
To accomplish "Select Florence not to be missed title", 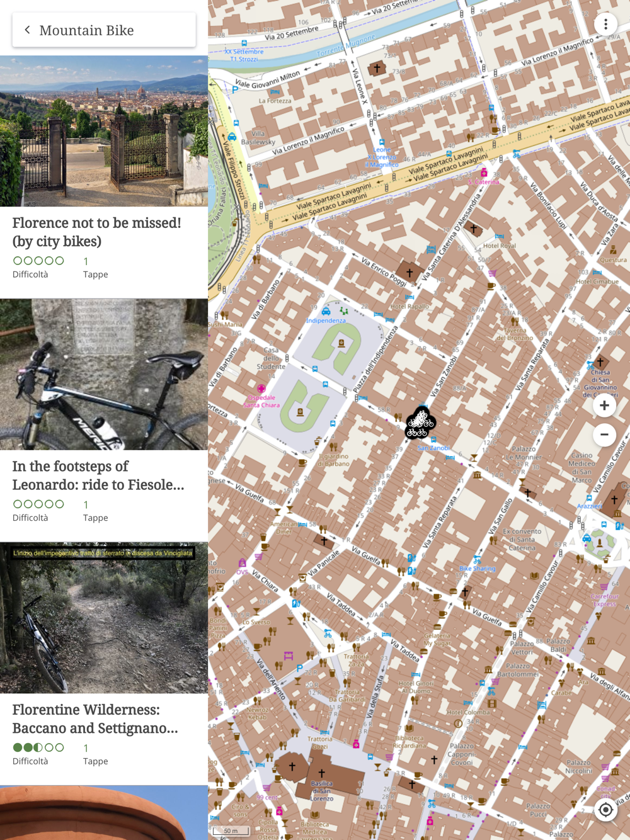I will [x=97, y=232].
